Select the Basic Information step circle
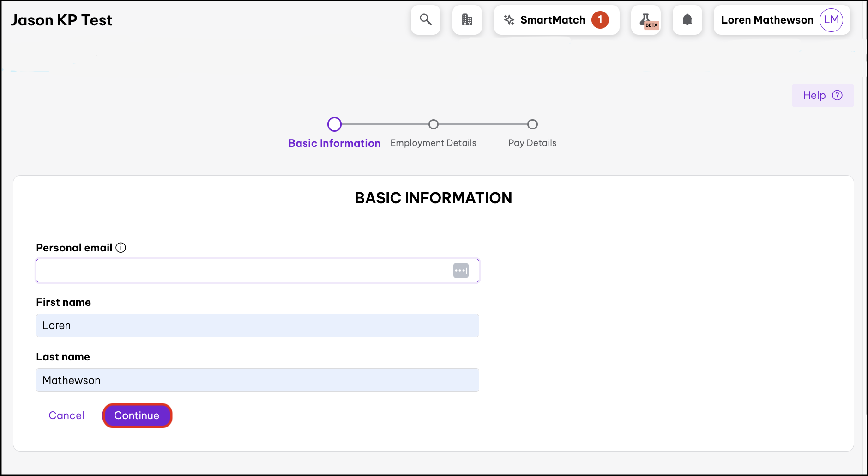Image resolution: width=868 pixels, height=476 pixels. (x=334, y=124)
